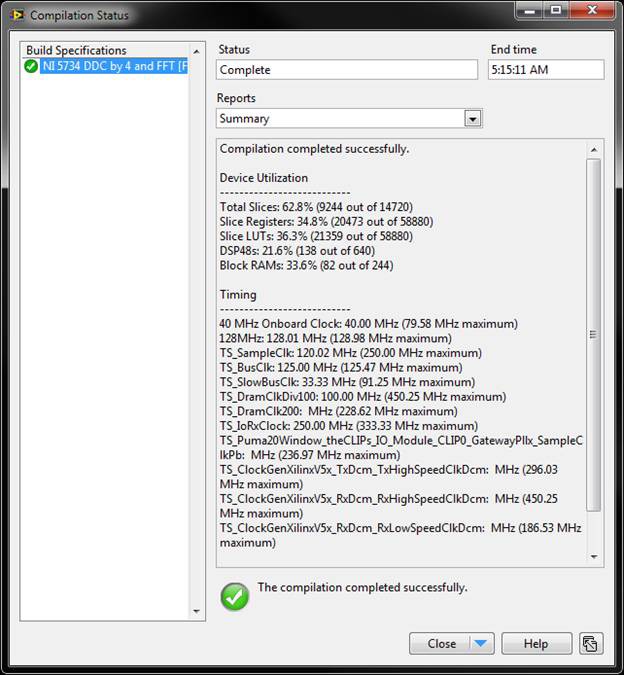
Task: Minimize the Compilation Status window
Action: pyautogui.click(x=530, y=10)
